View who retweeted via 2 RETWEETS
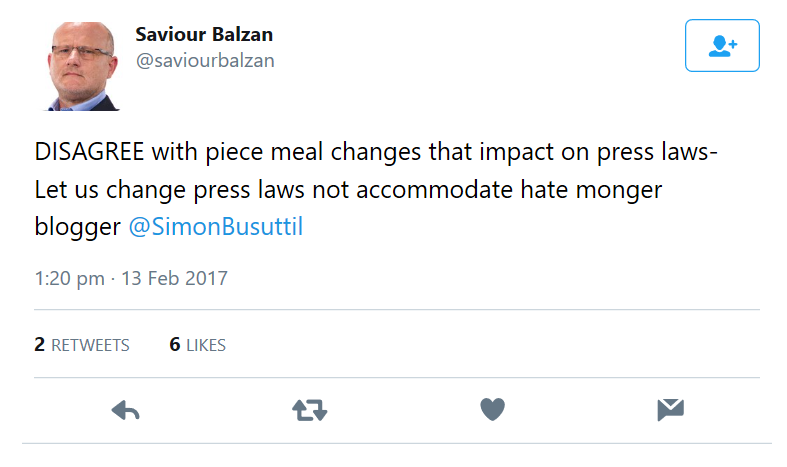 tap(82, 345)
